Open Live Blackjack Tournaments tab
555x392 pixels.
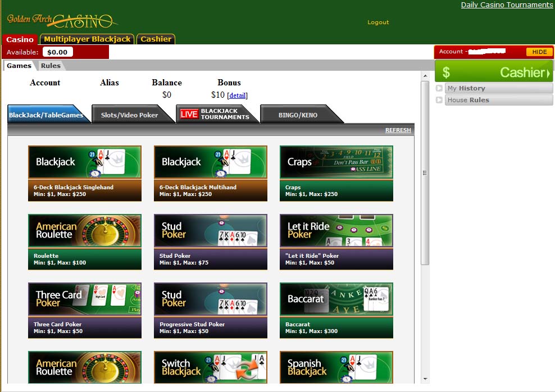[216, 114]
